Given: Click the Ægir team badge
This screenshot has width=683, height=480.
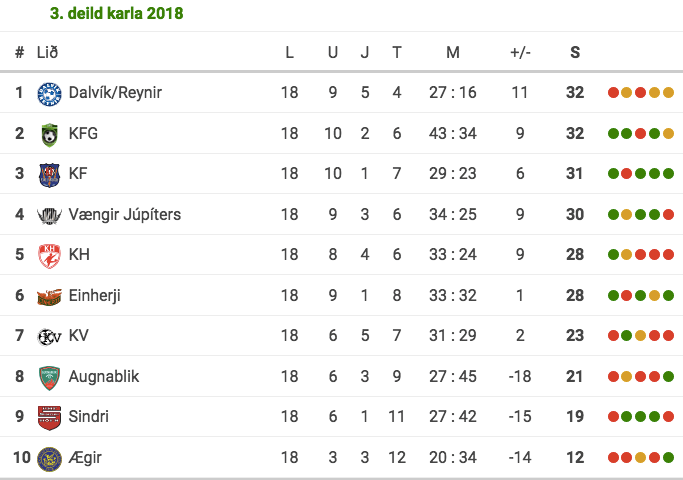Looking at the screenshot, I should pyautogui.click(x=49, y=458).
